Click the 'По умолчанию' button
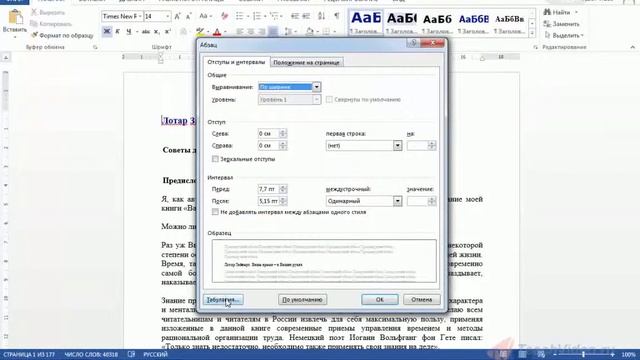 [302, 300]
